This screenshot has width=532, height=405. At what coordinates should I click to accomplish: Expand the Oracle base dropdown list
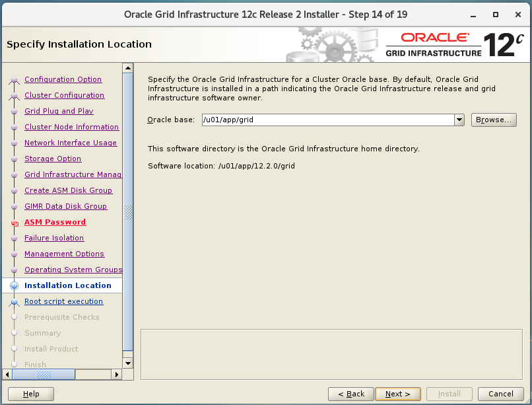(459, 120)
